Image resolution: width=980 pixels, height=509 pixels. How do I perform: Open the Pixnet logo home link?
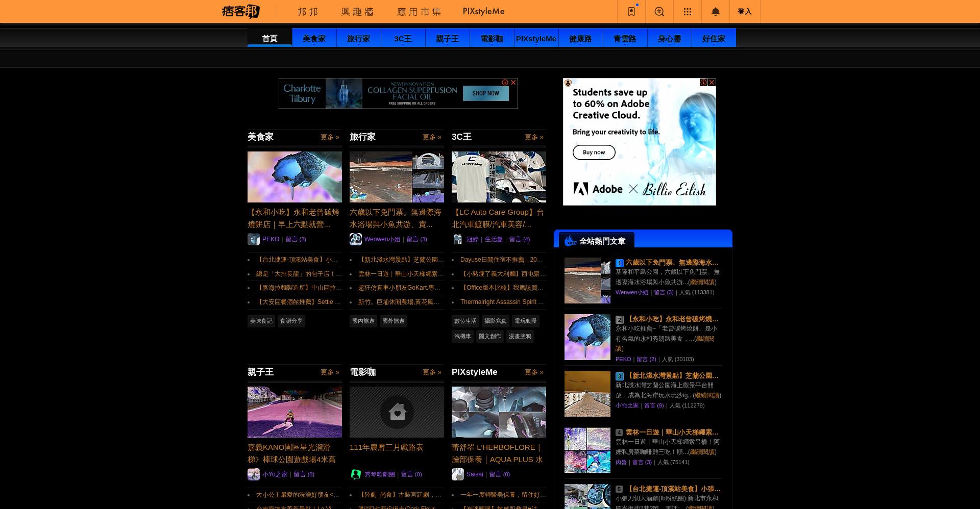[241, 11]
